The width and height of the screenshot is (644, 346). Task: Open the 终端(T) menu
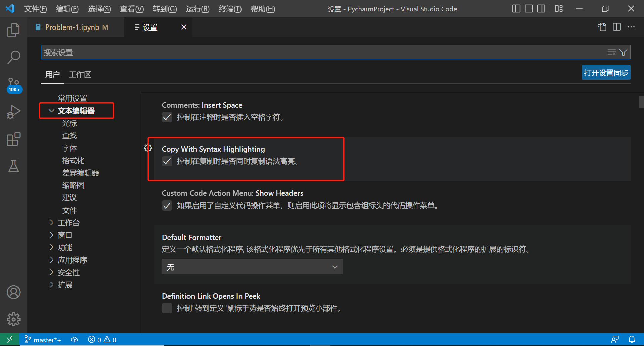click(230, 9)
